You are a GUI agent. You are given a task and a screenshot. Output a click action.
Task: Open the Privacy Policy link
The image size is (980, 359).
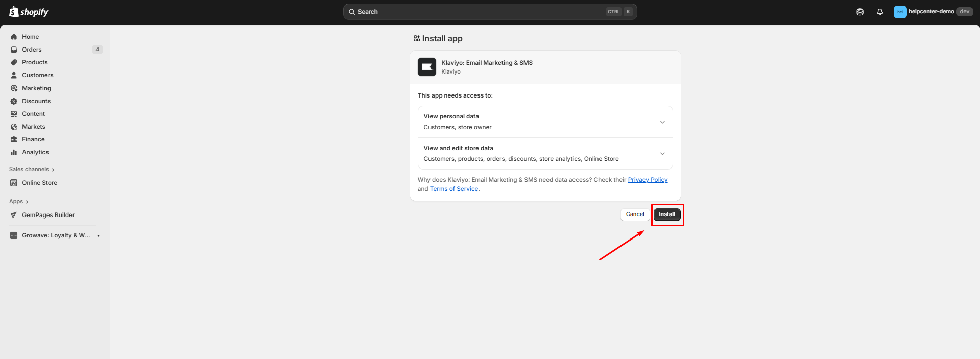(648, 180)
